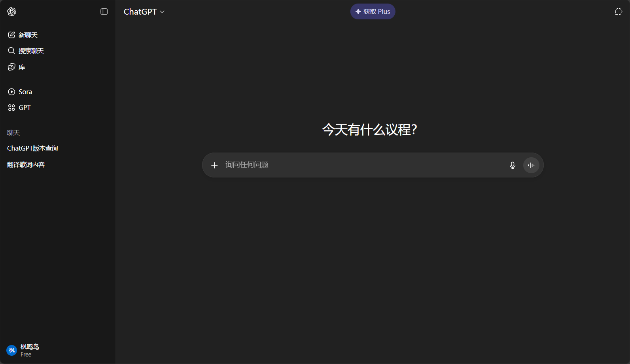Click the 获取 Plus upgrade button
The height and width of the screenshot is (364, 630).
click(373, 11)
